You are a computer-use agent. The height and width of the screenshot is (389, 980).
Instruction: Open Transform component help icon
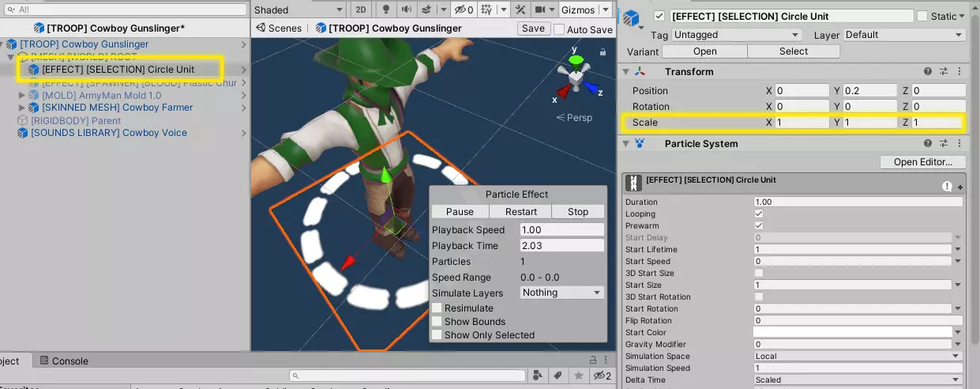coord(928,72)
